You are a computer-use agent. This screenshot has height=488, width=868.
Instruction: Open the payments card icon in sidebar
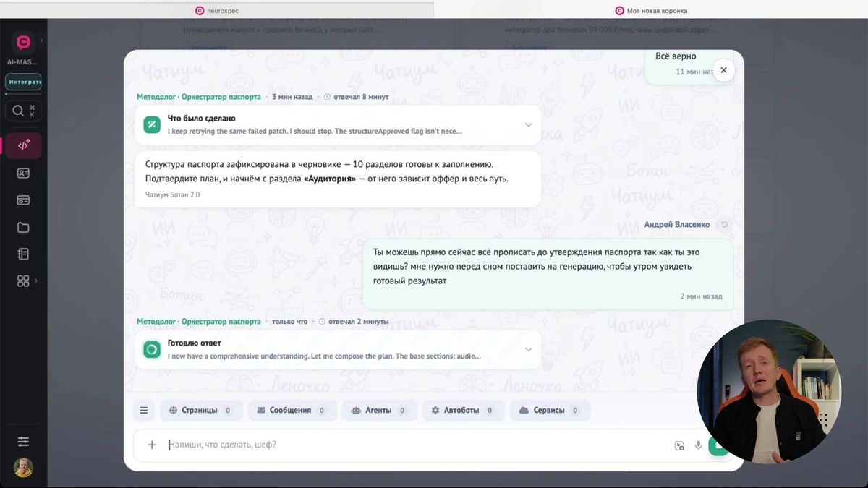click(x=24, y=200)
